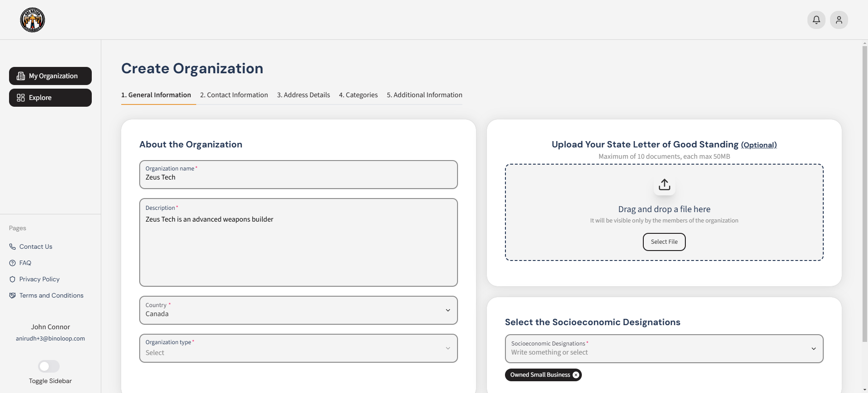Open the user profile icon
This screenshot has width=868, height=393.
coord(839,20)
